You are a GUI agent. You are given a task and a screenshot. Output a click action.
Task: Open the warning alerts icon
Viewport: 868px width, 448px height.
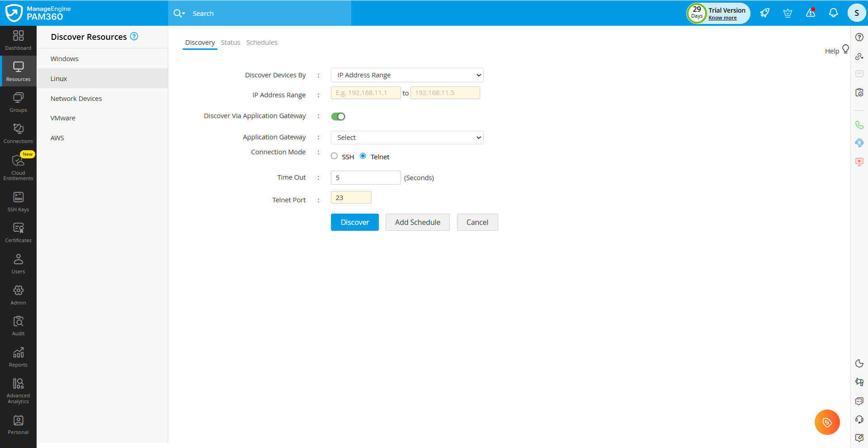[811, 13]
